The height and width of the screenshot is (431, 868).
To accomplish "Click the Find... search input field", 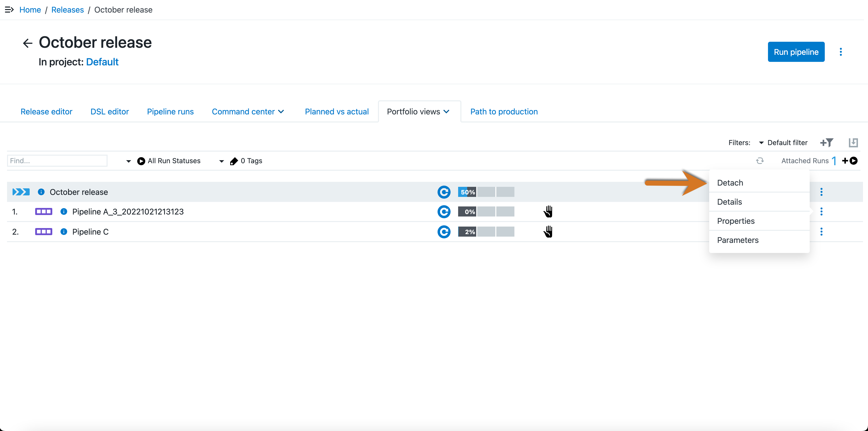I will coord(57,161).
